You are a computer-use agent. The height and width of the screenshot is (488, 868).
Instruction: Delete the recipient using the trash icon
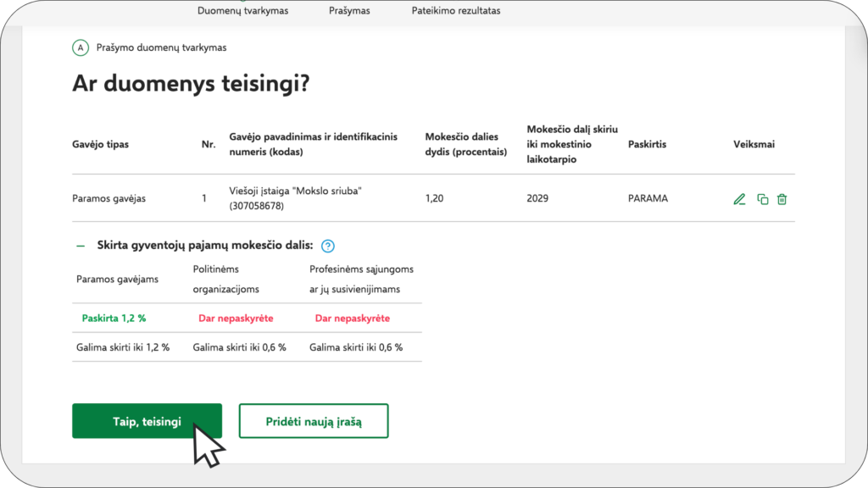click(x=782, y=199)
